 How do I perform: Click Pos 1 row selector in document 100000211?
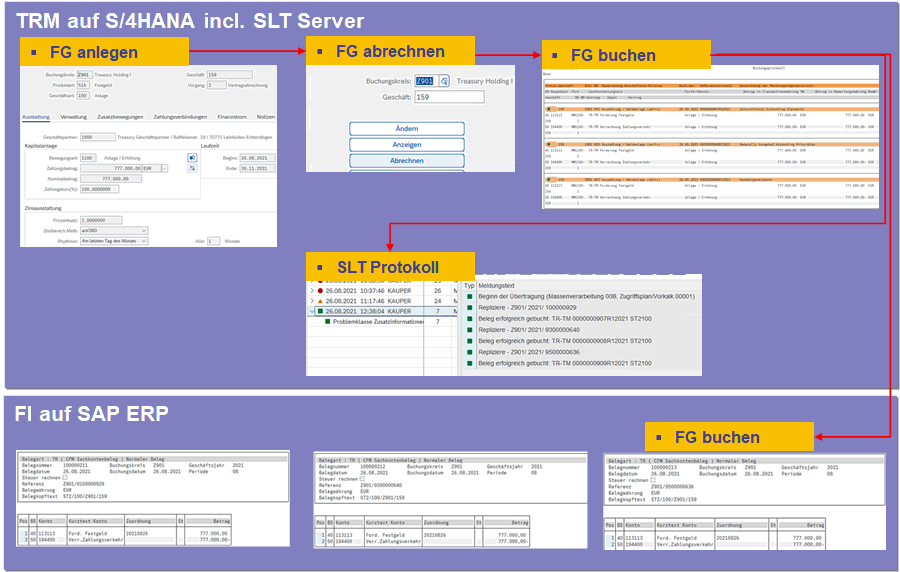[x=24, y=534]
